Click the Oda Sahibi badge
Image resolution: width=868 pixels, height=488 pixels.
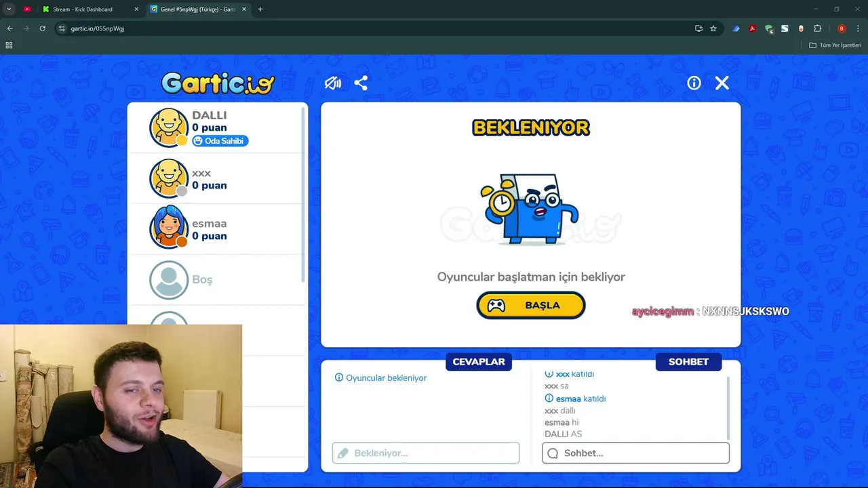pos(220,141)
